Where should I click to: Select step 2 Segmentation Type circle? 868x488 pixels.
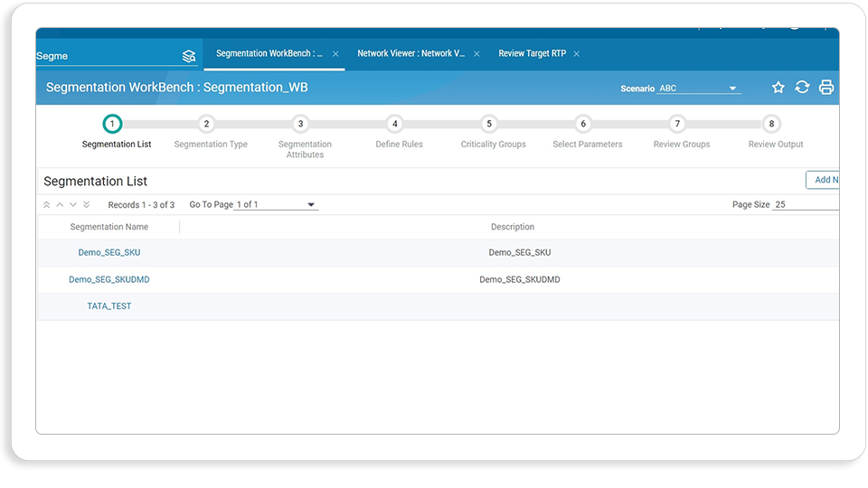(206, 124)
